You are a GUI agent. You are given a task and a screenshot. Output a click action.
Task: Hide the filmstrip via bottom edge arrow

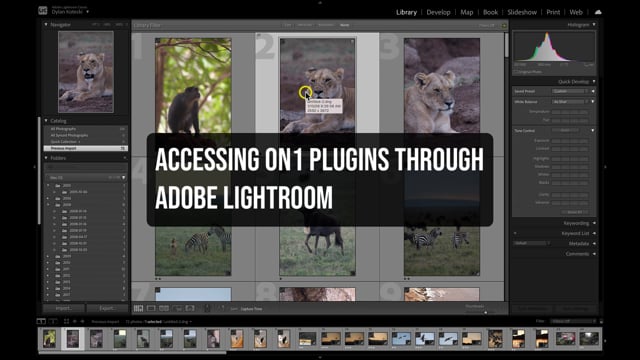click(x=320, y=357)
